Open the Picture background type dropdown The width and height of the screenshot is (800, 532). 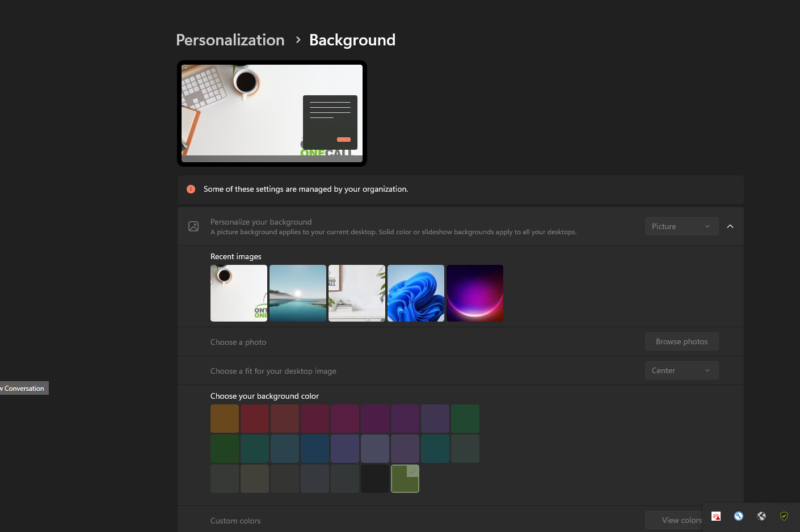tap(681, 226)
